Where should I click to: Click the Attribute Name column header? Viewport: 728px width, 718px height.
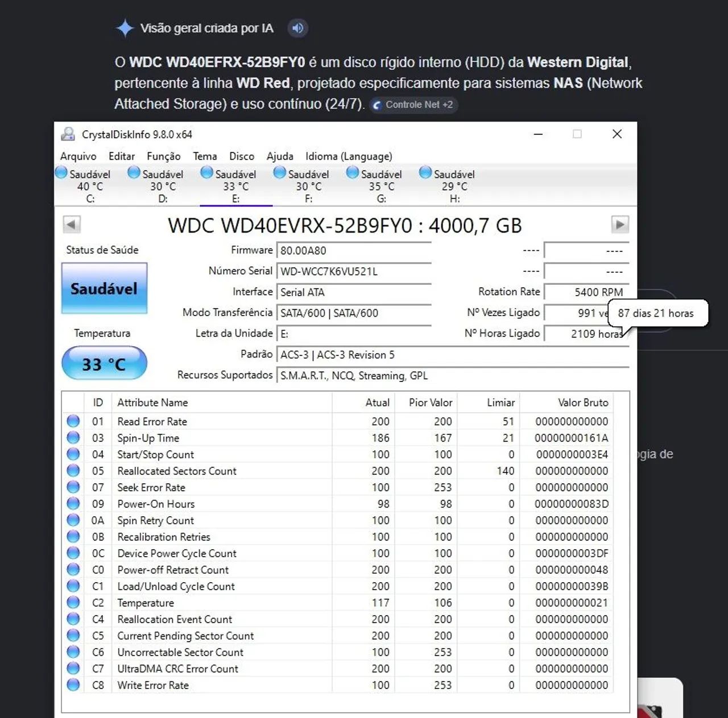click(222, 402)
